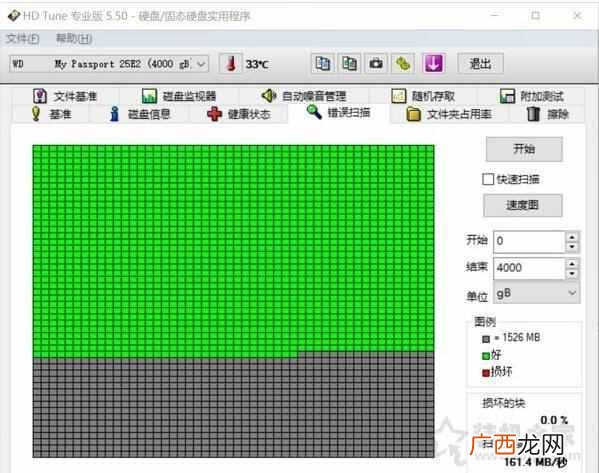Viewport: 599px width, 473px height.
Task: Open the 健康状态 tab with red cross
Action: (x=239, y=114)
